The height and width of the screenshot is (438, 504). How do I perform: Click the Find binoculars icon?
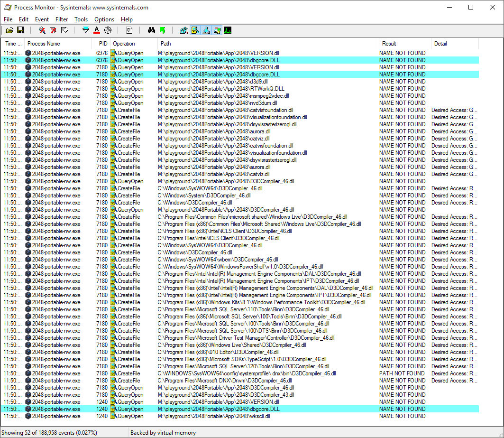pos(151,30)
